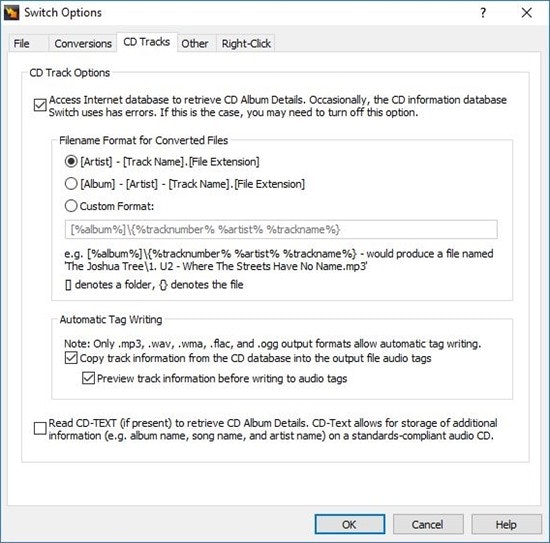Viewport: 550px width, 543px height.
Task: Click the Switch Options title bar text
Action: pyautogui.click(x=63, y=13)
